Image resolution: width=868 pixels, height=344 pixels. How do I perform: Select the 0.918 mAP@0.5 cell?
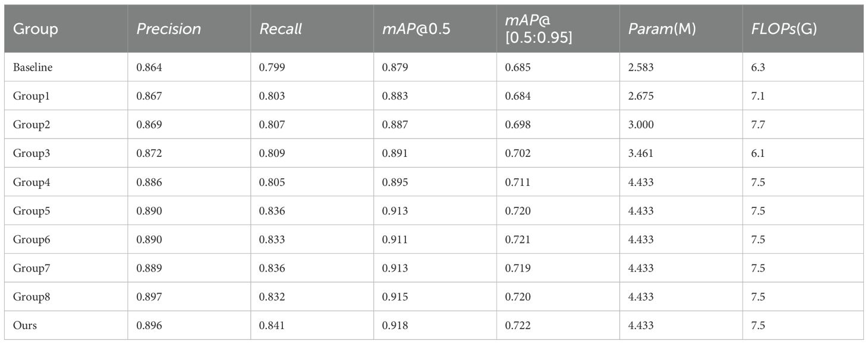[x=395, y=326]
